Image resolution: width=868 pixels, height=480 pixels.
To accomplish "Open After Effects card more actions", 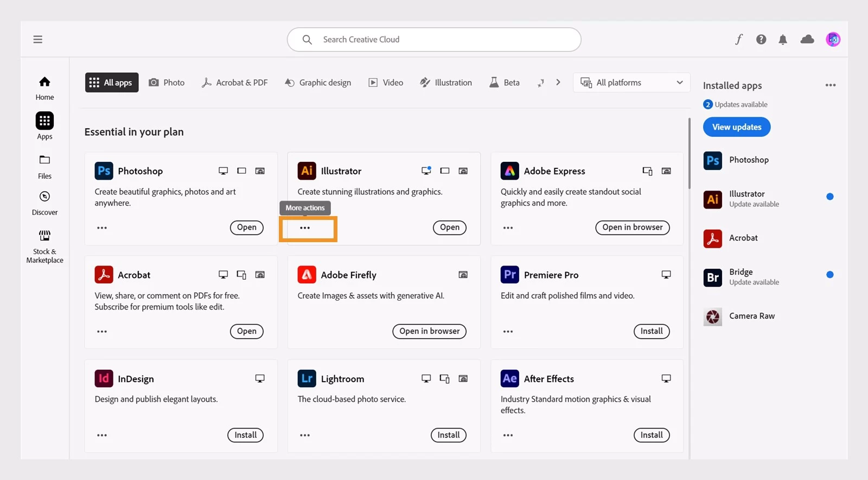I will pyautogui.click(x=508, y=435).
